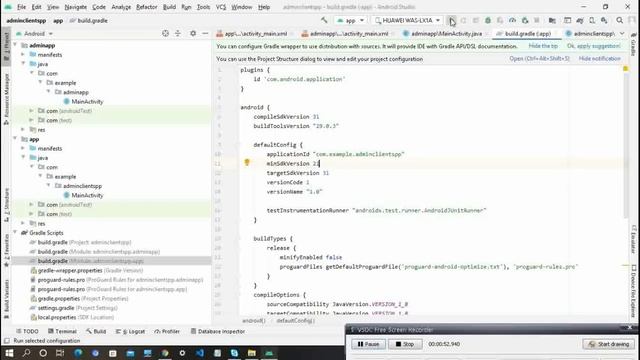Viewport: 640px width, 360px height.
Task: Open the Analyze menu
Action: [121, 7]
